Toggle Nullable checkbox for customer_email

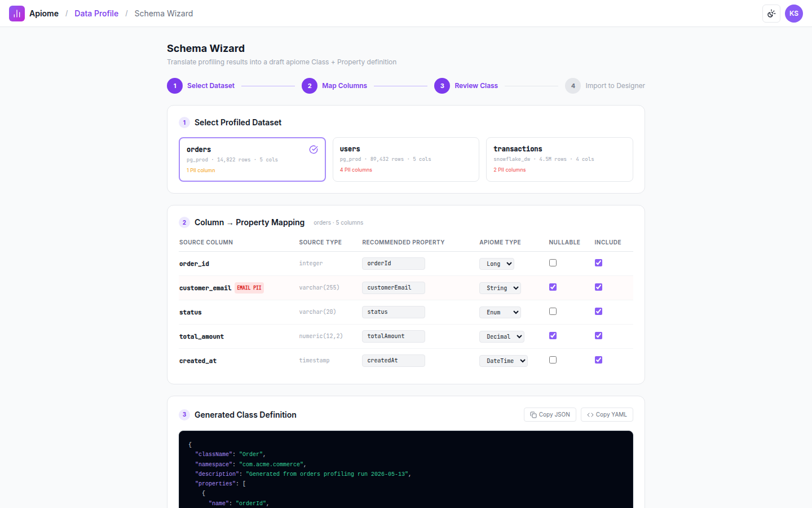[x=553, y=287]
